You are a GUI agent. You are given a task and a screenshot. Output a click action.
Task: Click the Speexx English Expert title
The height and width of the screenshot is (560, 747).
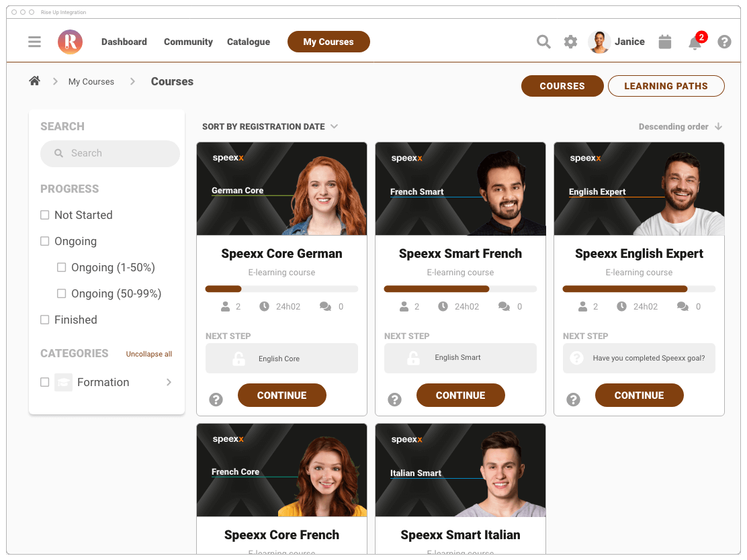(639, 254)
